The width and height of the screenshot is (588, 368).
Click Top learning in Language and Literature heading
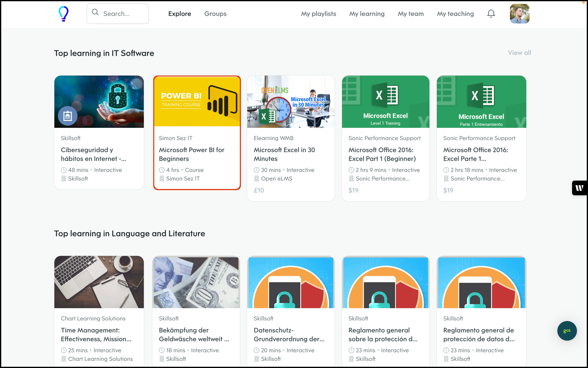click(130, 233)
